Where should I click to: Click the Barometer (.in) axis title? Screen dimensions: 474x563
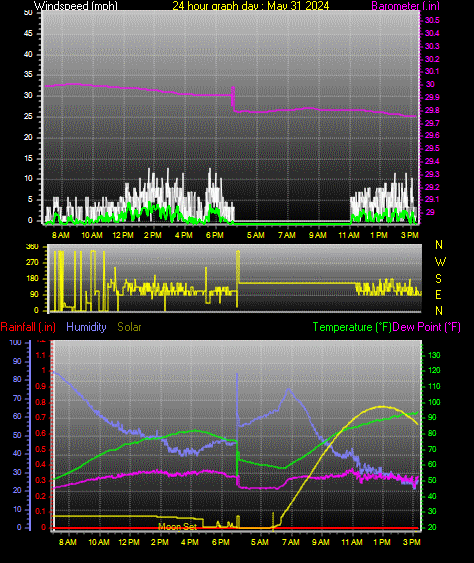tap(405, 5)
